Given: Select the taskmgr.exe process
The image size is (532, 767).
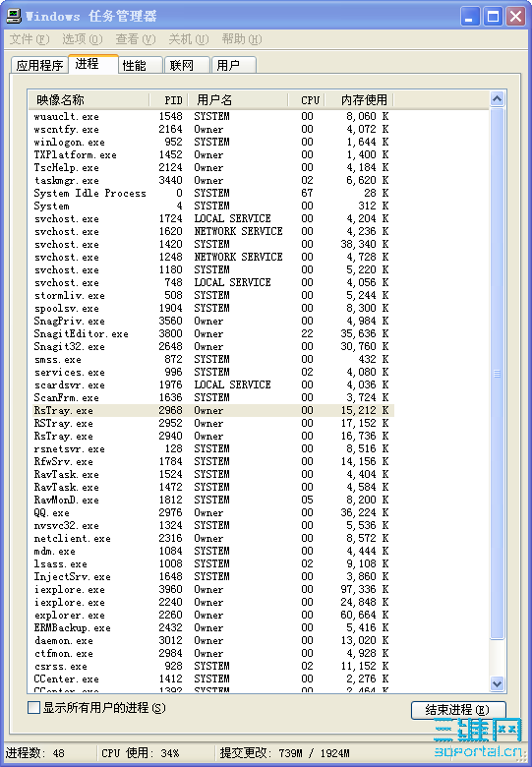Looking at the screenshot, I should (213, 180).
